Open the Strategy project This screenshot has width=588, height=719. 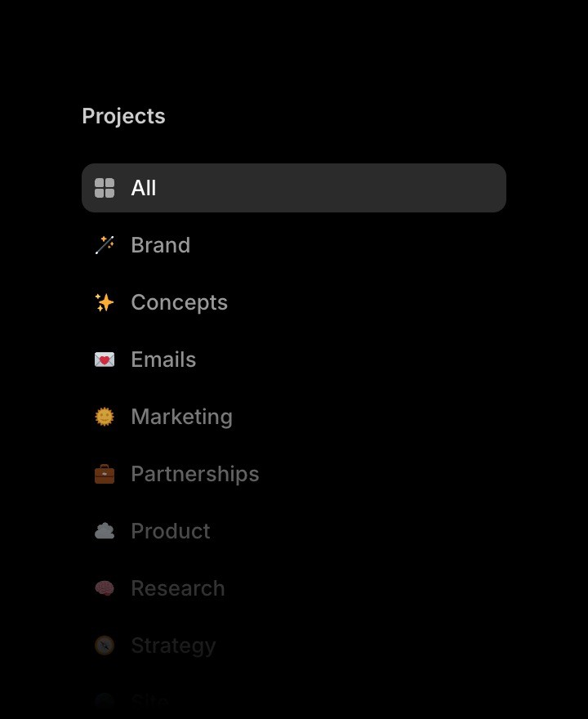coord(173,645)
